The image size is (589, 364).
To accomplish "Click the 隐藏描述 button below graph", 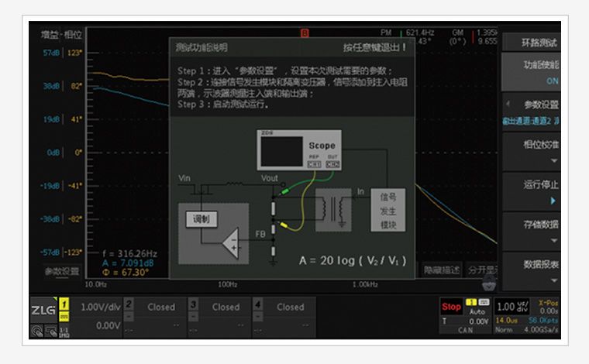I will (x=442, y=270).
